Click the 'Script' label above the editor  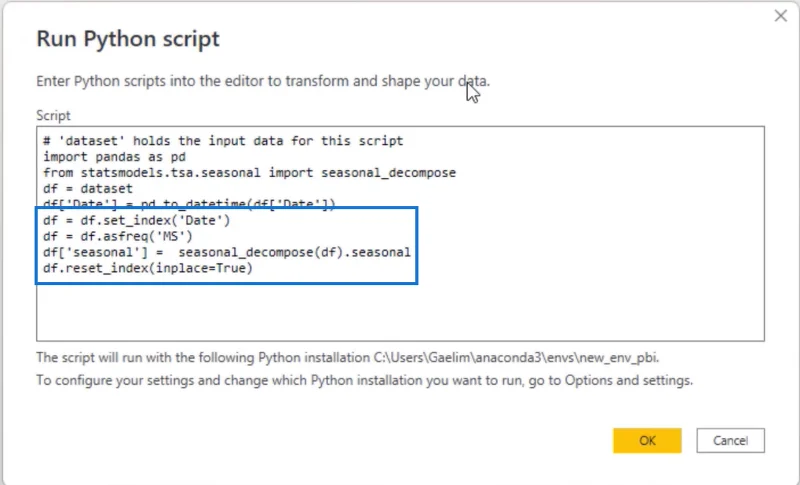53,116
